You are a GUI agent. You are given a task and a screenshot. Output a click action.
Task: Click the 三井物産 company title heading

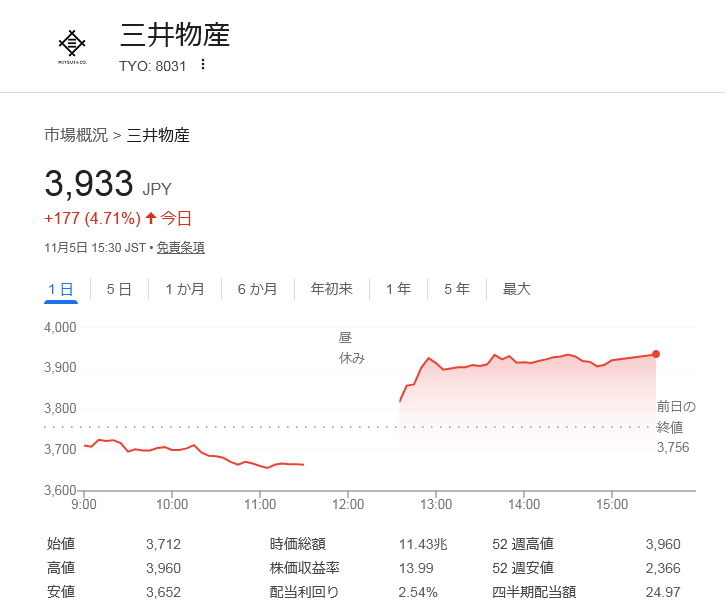coord(175,36)
